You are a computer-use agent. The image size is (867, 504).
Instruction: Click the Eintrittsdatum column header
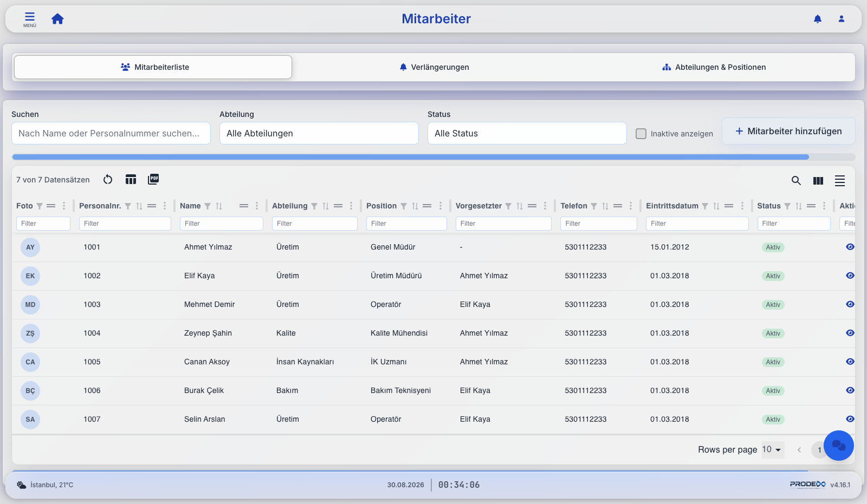pos(672,206)
